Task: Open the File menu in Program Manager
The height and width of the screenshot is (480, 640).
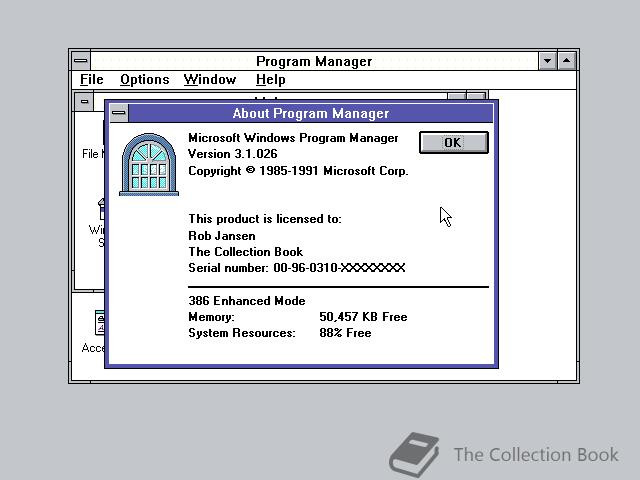Action: pyautogui.click(x=91, y=79)
